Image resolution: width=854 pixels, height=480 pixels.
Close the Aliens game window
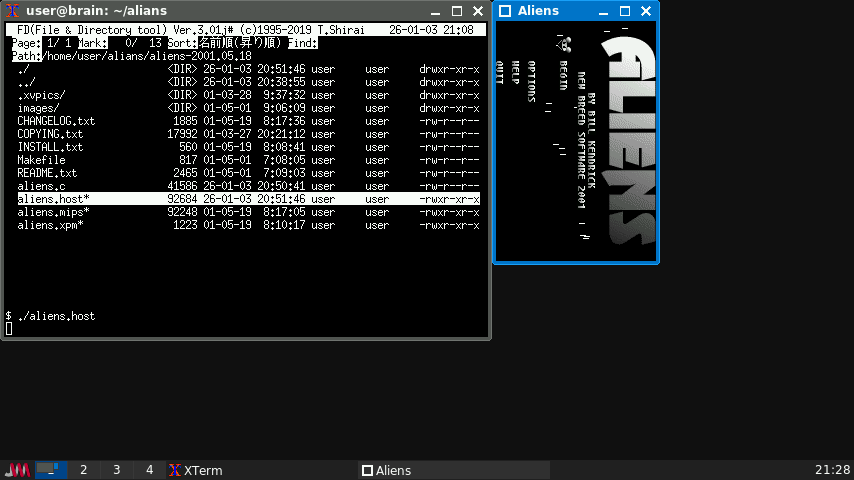pos(645,11)
